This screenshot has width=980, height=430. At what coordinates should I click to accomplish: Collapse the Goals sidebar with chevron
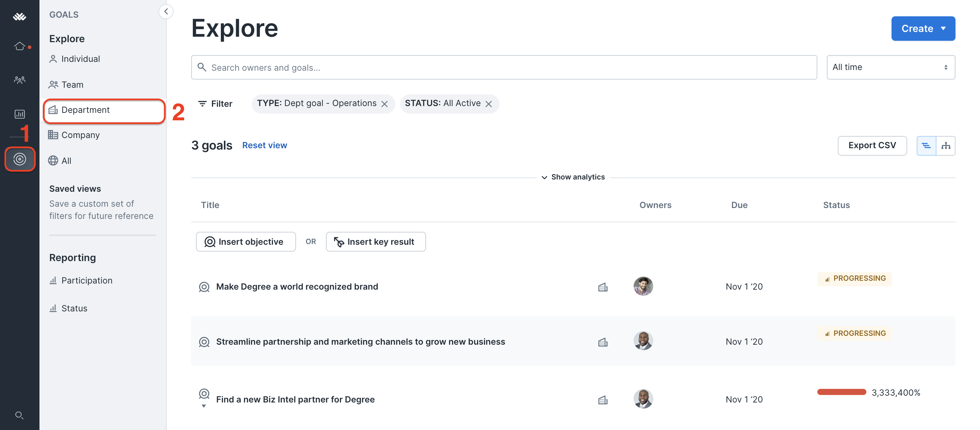tap(166, 12)
